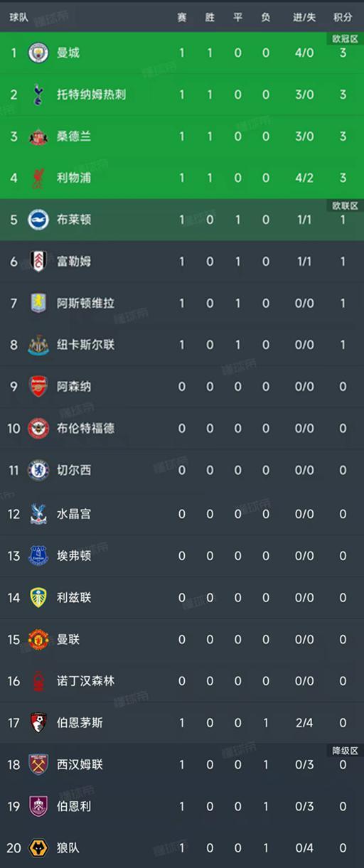Click the Newcastle United crest
The image size is (364, 868).
point(38,345)
